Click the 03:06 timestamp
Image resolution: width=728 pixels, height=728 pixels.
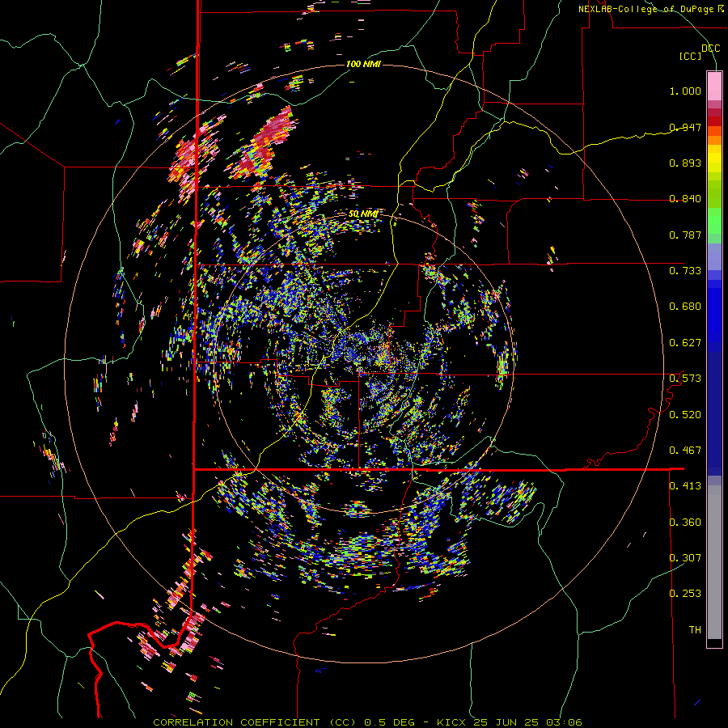point(564,722)
